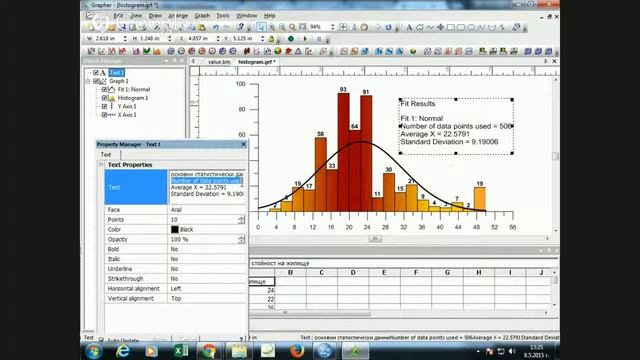Select the Ellipse drawing tool

471,27
